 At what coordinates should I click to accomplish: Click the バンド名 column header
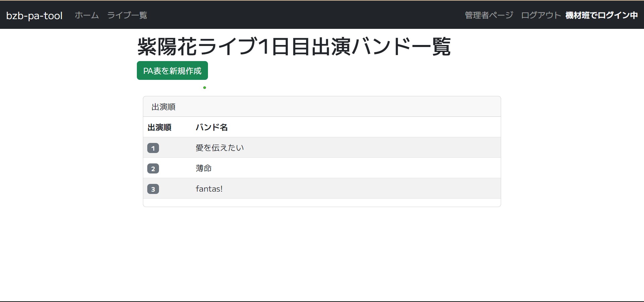[211, 127]
